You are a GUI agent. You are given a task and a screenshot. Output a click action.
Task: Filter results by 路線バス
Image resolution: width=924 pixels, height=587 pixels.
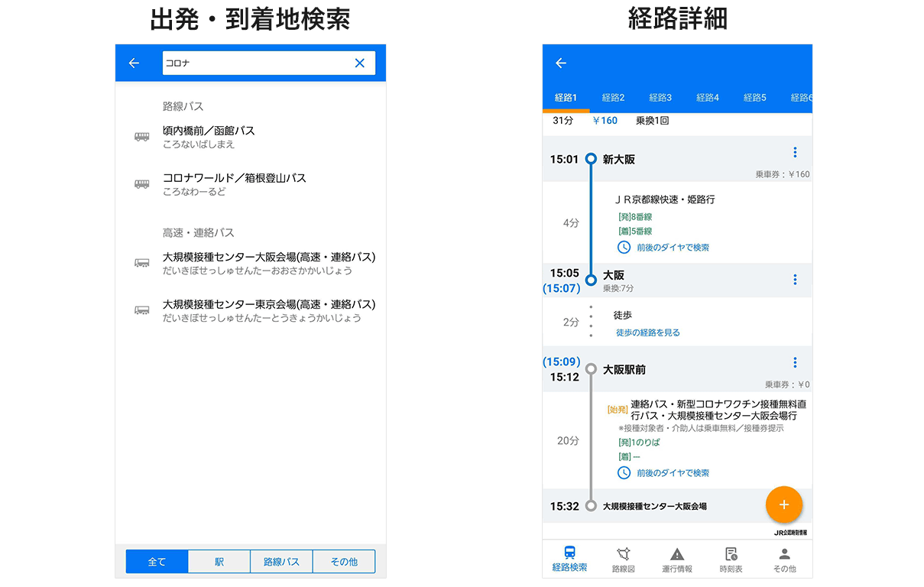[x=281, y=562]
